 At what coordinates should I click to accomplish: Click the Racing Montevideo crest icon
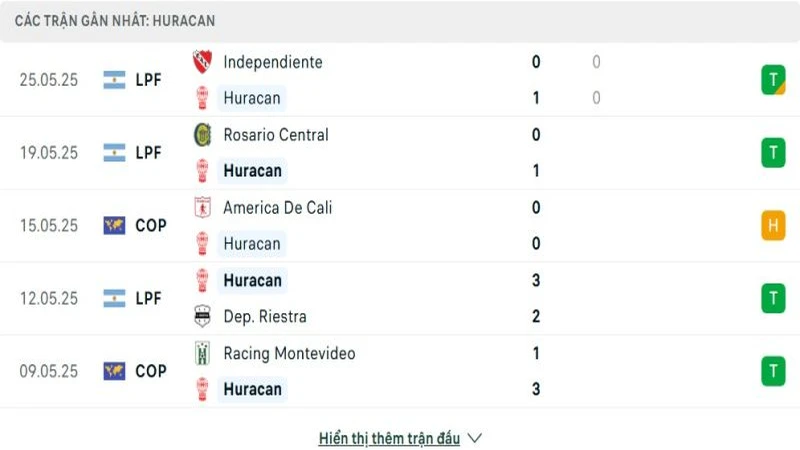(x=202, y=353)
